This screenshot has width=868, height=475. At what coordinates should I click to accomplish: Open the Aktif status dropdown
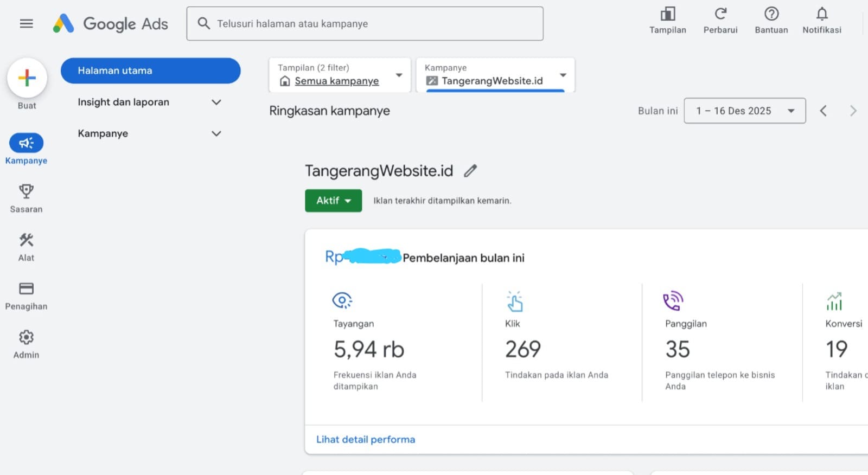tap(333, 201)
